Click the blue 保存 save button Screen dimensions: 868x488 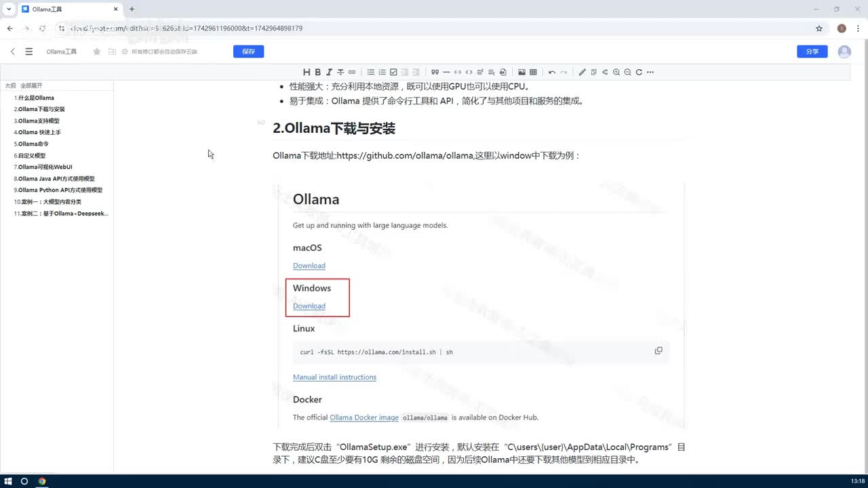[x=248, y=52]
